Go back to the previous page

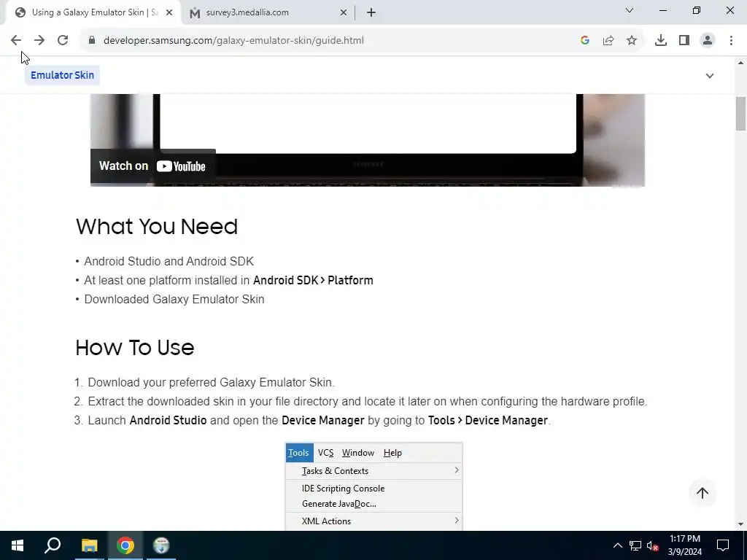tap(16, 41)
